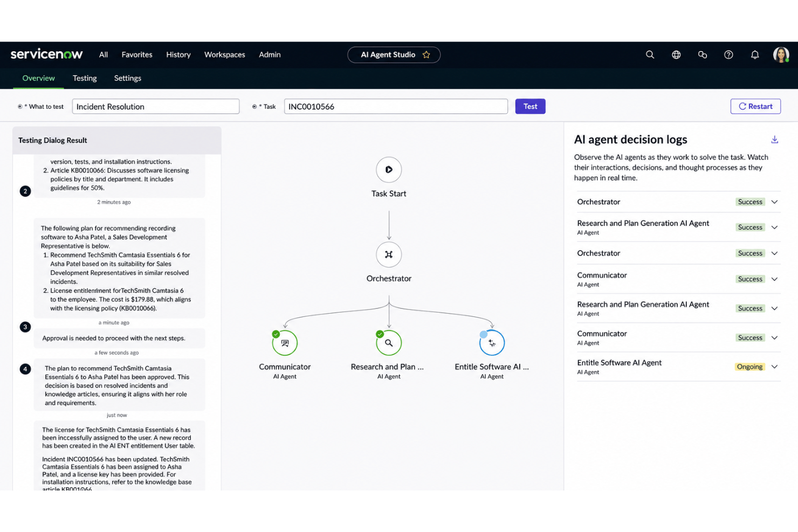Expand second Orchestrator log entry

tap(774, 253)
